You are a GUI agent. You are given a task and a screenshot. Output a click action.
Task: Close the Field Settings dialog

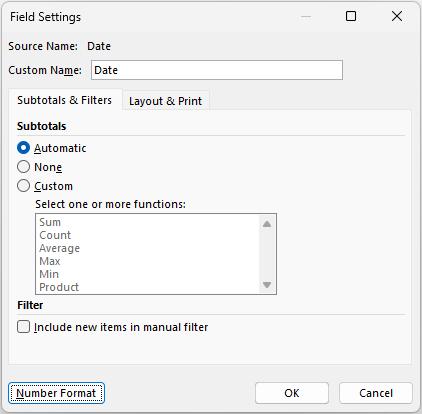397,16
